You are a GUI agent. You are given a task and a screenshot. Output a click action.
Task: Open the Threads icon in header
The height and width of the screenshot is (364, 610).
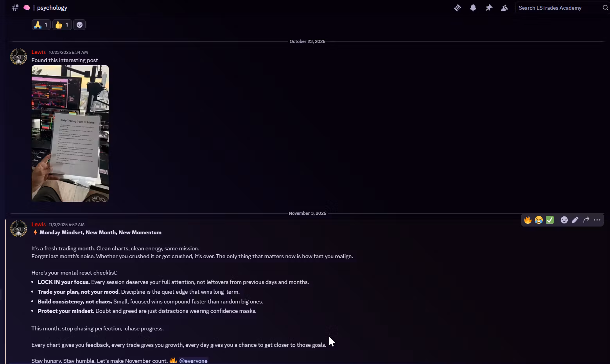pos(457,8)
